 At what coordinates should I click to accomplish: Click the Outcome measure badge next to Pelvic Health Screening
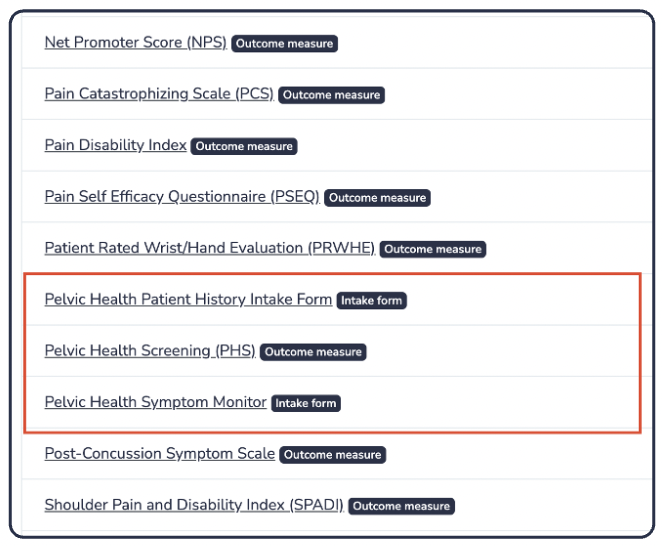tap(313, 352)
